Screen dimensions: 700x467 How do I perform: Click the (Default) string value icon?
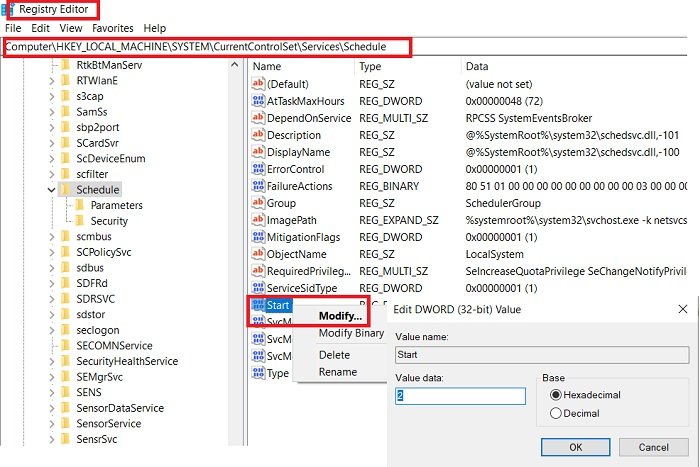[x=258, y=83]
